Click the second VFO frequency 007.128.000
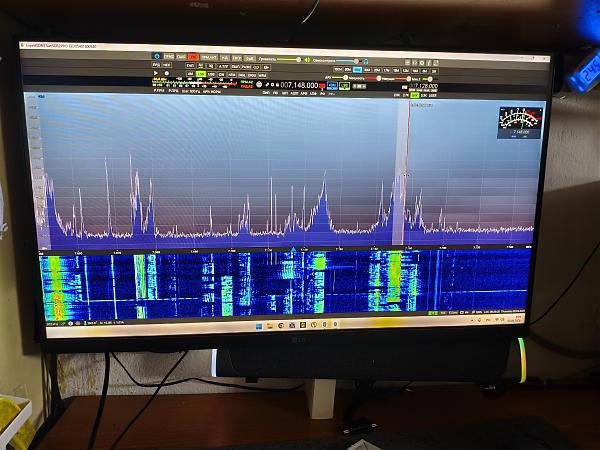Viewport: 600px width, 450px height. (x=421, y=86)
